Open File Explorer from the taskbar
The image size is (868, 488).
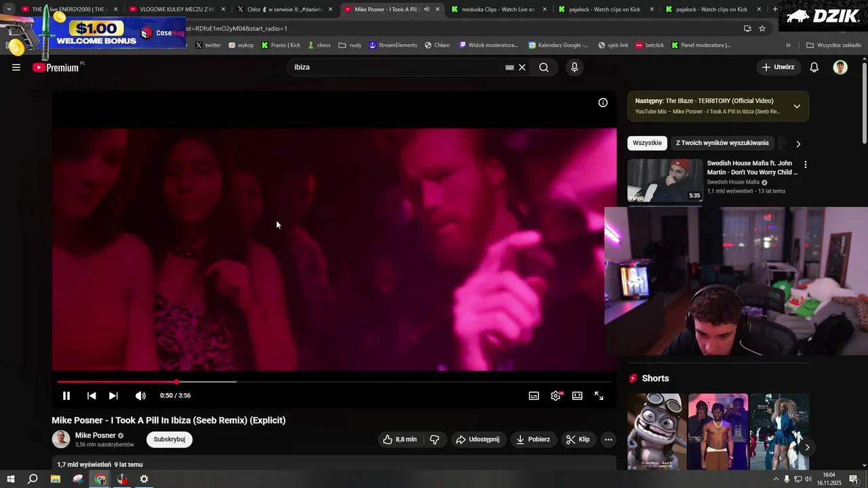point(56,479)
